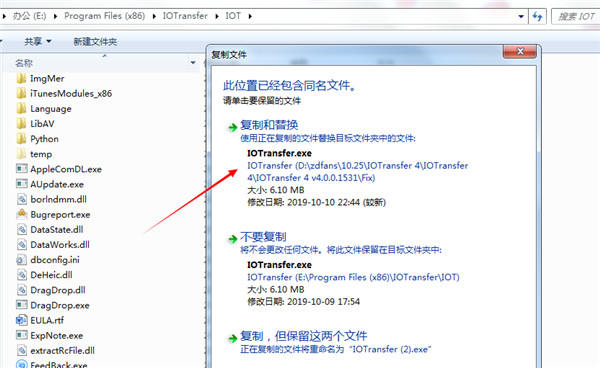Image resolution: width=600 pixels, height=368 pixels.
Task: Click the AppleComDL.exe file icon
Action: pos(21,169)
